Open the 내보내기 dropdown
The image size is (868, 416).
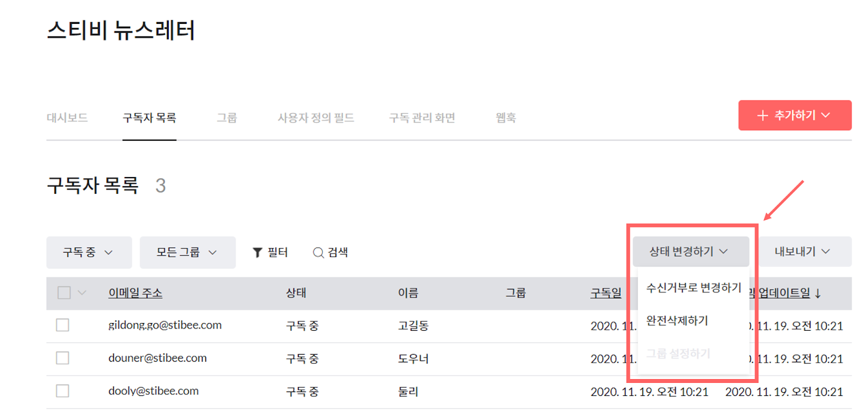[805, 251]
